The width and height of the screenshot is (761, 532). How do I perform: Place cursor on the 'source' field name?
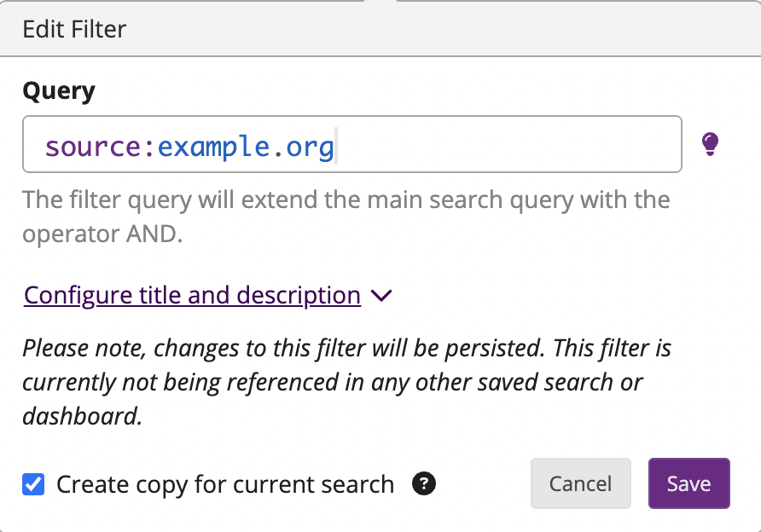coord(93,147)
